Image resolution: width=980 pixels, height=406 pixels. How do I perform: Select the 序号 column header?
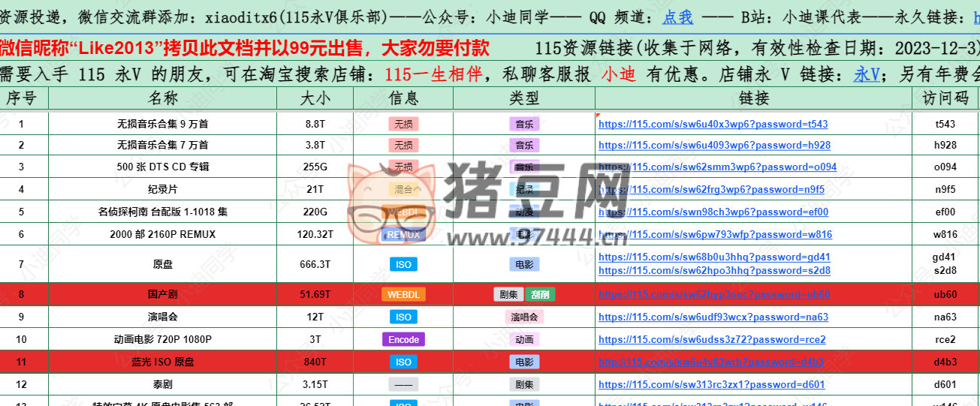coord(22,98)
